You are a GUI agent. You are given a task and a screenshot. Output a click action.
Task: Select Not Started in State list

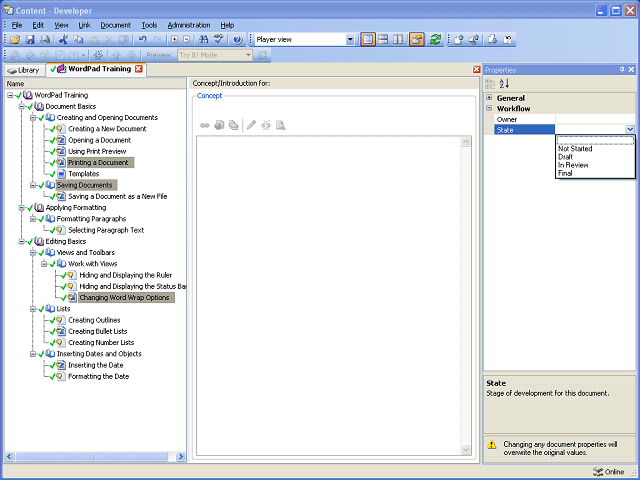(575, 149)
